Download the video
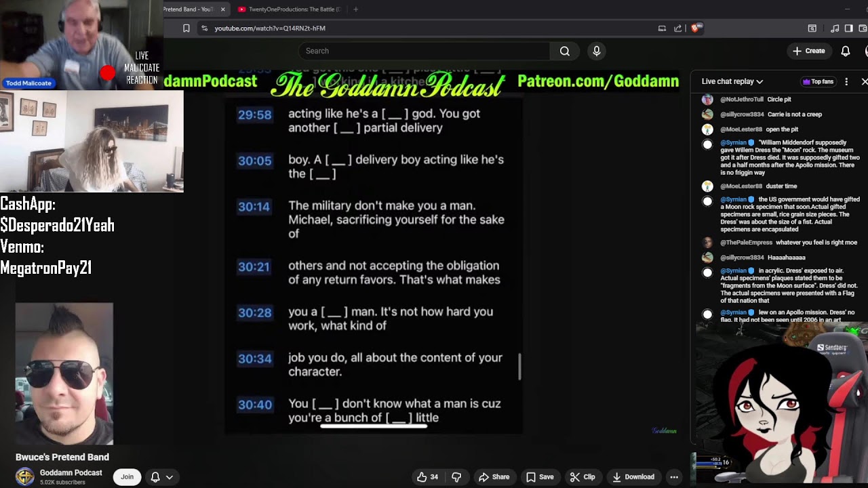The width and height of the screenshot is (868, 488). coord(633,477)
